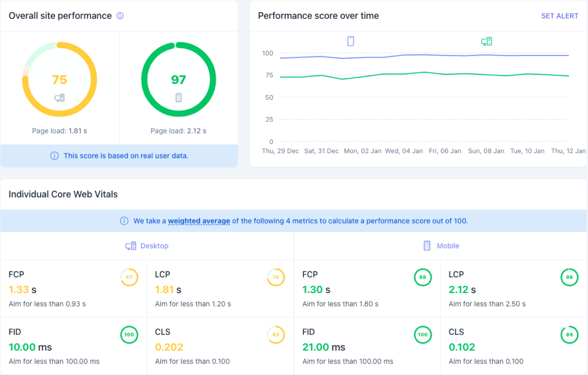Click the Desktop CLS score circle 62
Viewport: 588px width, 375px height.
(276, 335)
